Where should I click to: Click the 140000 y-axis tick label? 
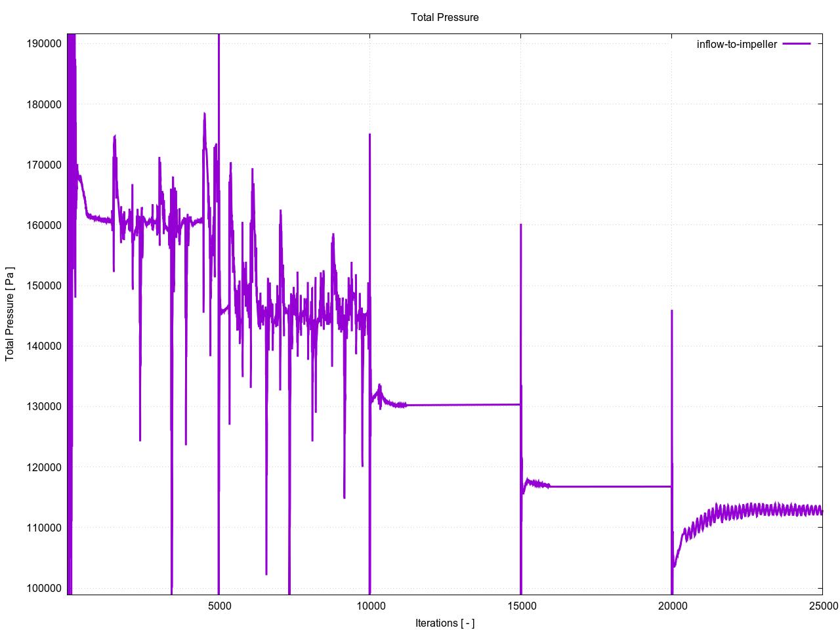click(44, 346)
